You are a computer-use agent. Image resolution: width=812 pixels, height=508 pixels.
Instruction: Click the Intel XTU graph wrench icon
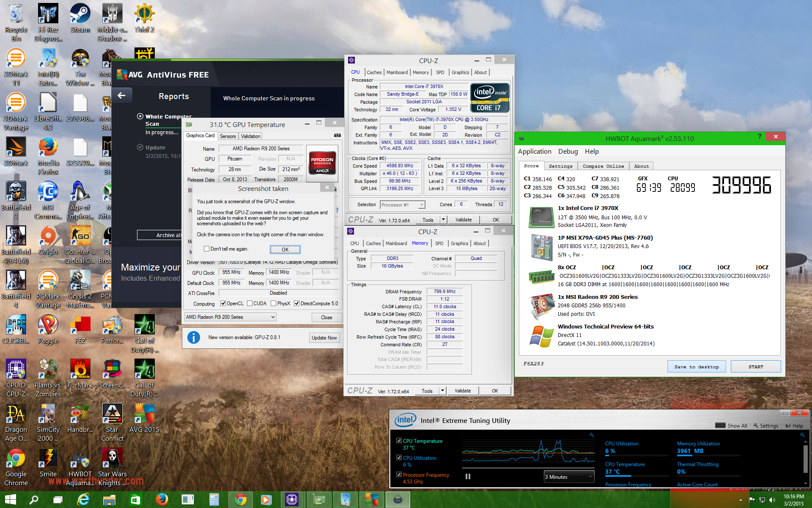pos(592,435)
